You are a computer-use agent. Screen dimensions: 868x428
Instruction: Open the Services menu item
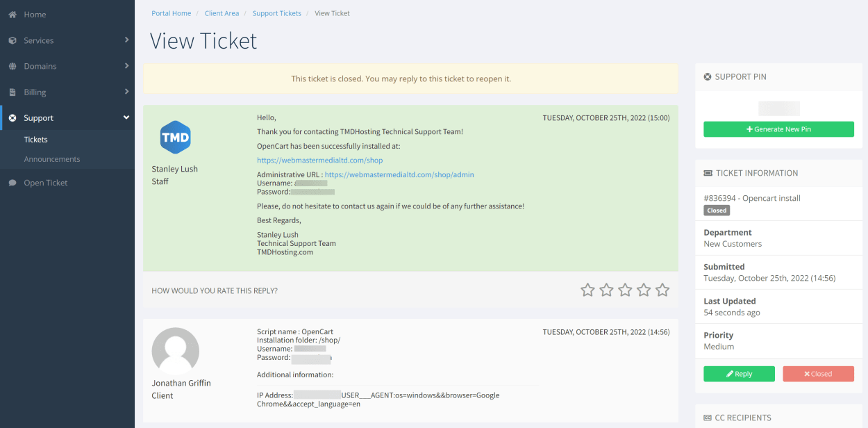coord(67,40)
